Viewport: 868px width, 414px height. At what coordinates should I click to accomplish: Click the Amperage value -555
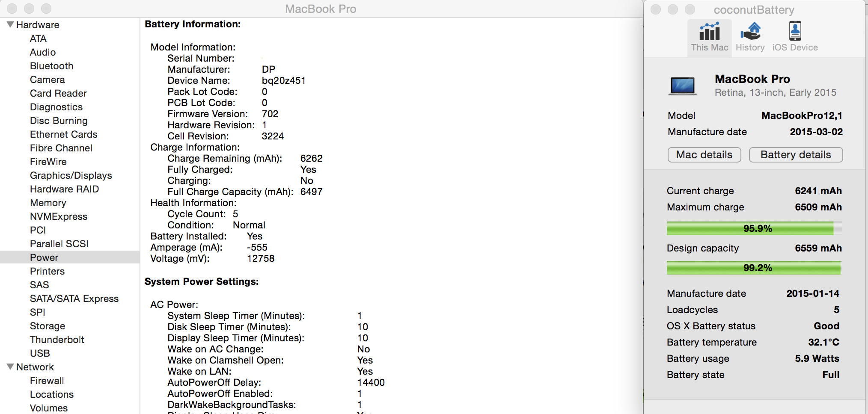click(257, 247)
